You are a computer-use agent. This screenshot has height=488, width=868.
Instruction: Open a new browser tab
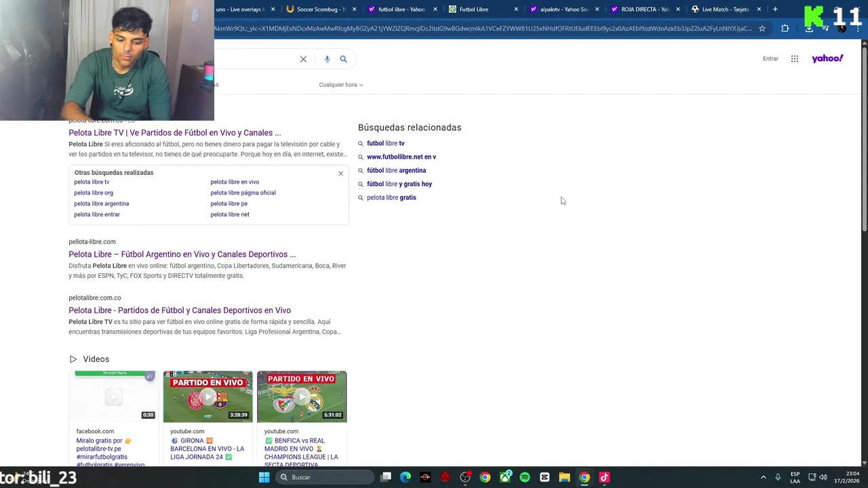click(x=775, y=9)
